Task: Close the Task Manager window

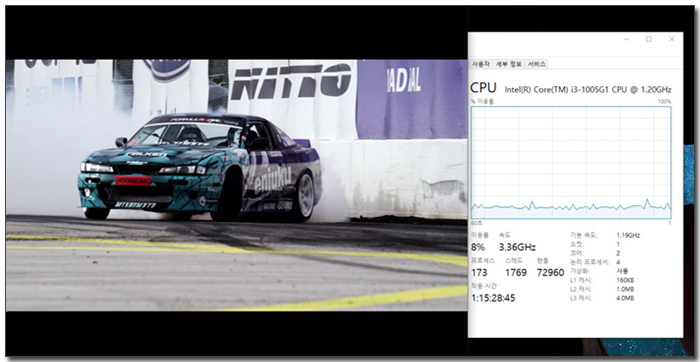Action: point(671,39)
